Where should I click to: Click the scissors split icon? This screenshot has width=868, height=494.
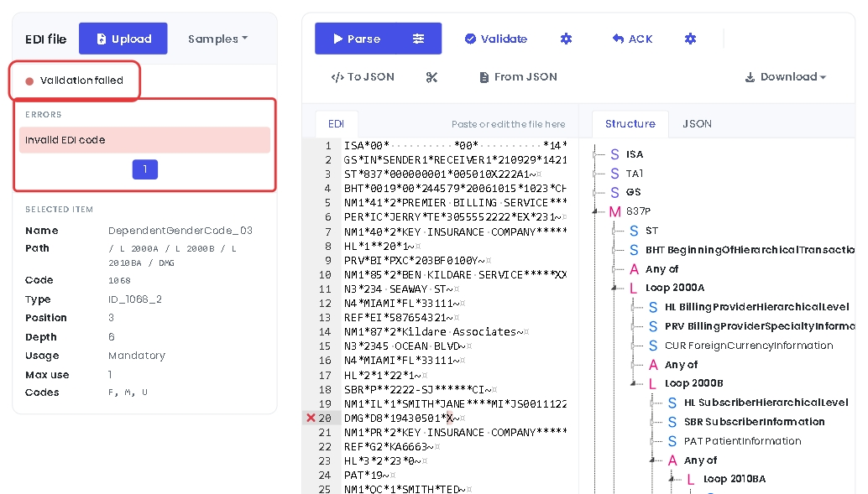coord(431,77)
